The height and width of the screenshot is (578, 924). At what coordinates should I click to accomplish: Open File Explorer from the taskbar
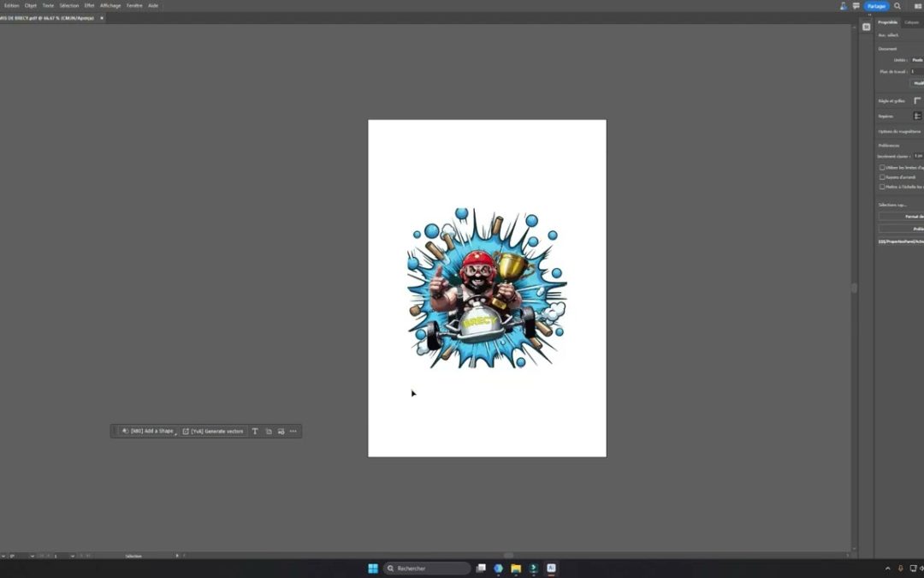click(516, 569)
